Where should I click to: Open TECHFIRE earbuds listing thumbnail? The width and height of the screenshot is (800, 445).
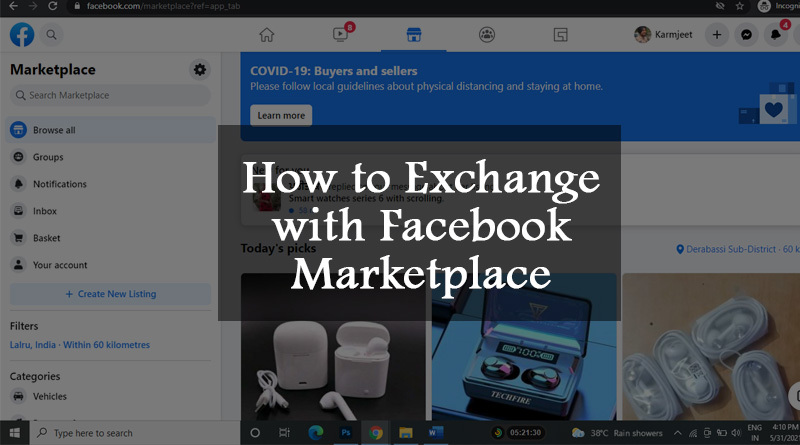tap(524, 347)
